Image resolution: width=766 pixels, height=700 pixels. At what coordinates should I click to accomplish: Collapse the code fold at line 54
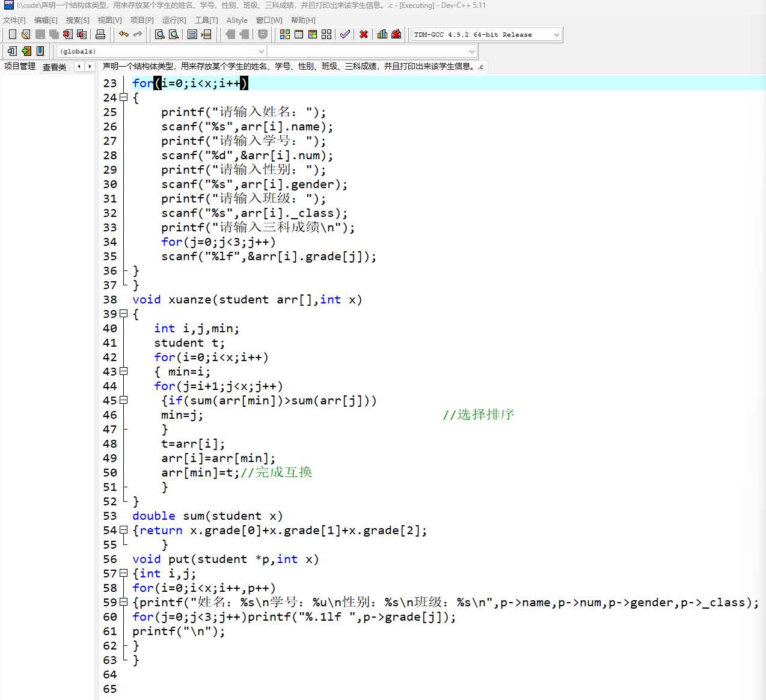click(124, 530)
